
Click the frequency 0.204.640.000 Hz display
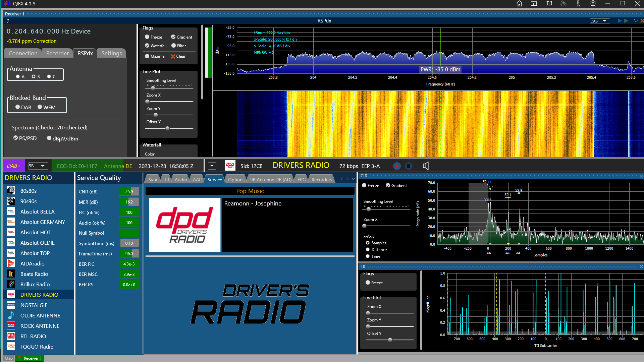(x=49, y=31)
